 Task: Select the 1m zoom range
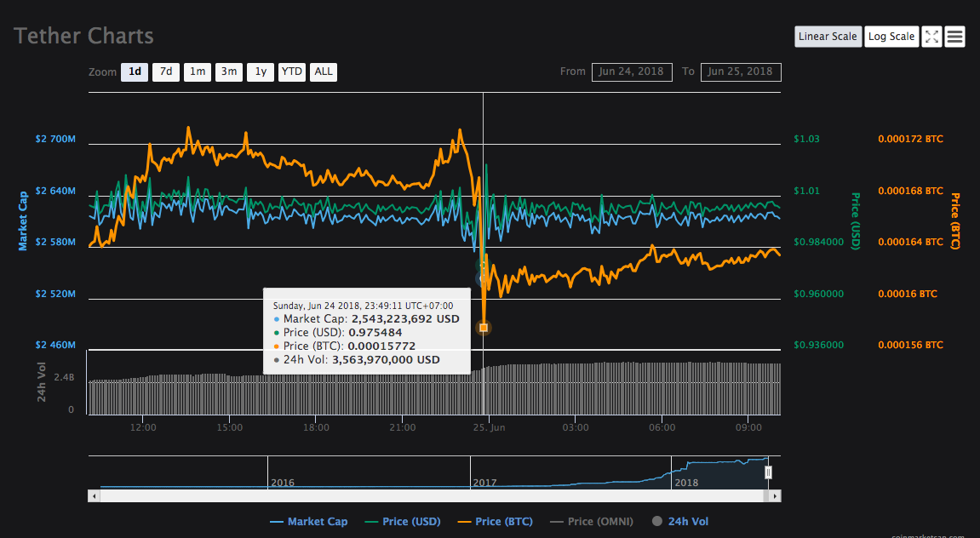pos(198,72)
